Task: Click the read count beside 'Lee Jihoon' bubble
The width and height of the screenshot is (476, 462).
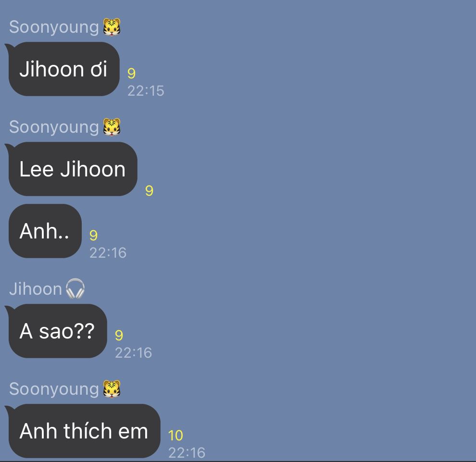Action: coord(149,191)
